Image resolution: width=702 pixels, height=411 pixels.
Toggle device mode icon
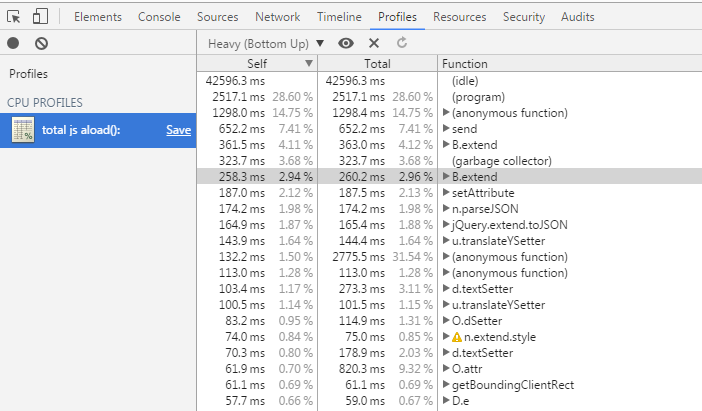click(40, 17)
